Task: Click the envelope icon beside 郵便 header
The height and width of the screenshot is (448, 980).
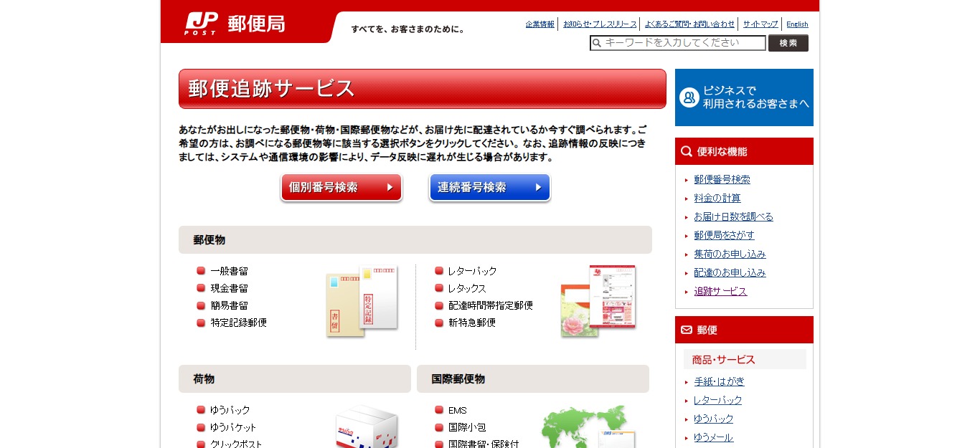Action: coord(687,330)
